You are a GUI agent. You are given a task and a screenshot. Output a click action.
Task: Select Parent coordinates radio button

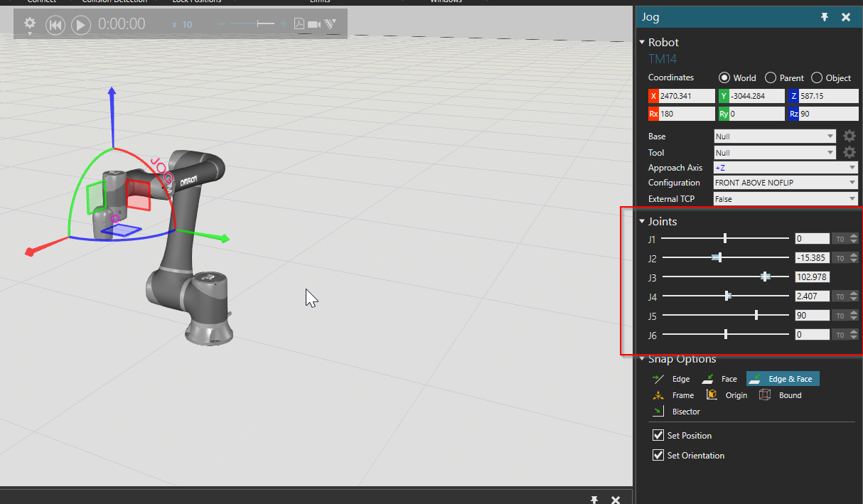(771, 77)
